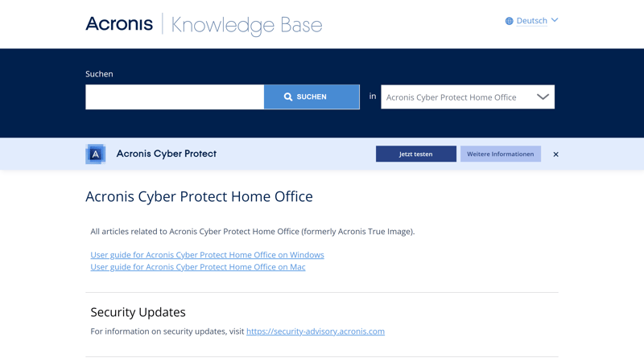Image resolution: width=644 pixels, height=362 pixels.
Task: Open the security-advisory.acronis.com link
Action: coord(316,331)
